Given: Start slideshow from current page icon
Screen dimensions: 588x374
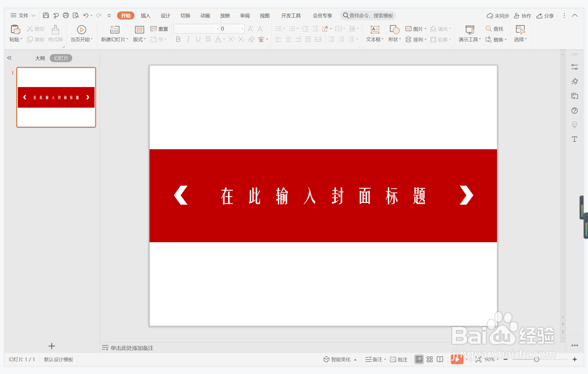Looking at the screenshot, I should (x=81, y=29).
